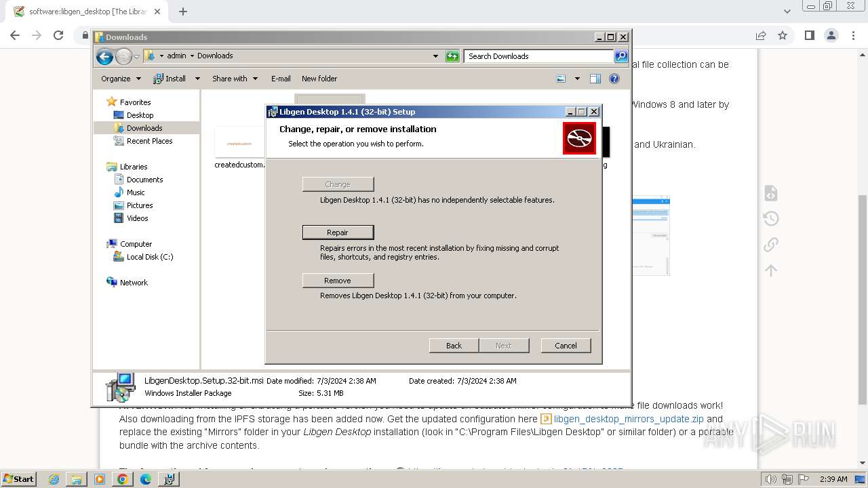Click the Chrome back button
Screen dimensions: 868x488
(x=15, y=35)
